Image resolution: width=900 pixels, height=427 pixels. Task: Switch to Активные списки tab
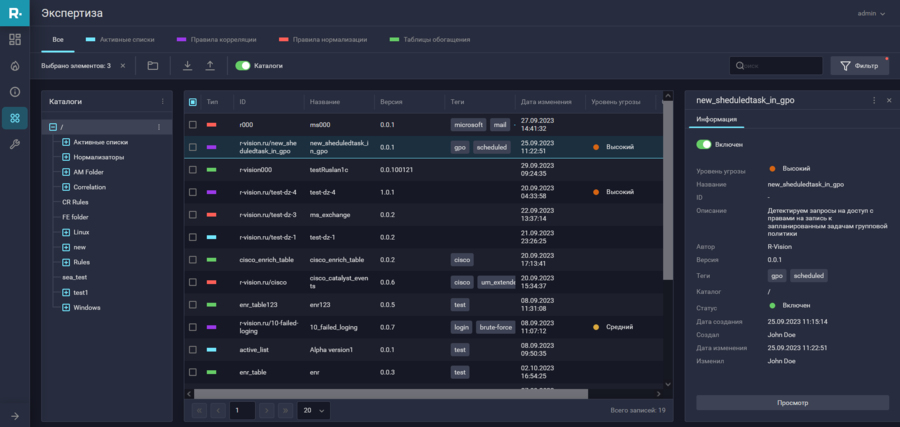click(x=119, y=40)
